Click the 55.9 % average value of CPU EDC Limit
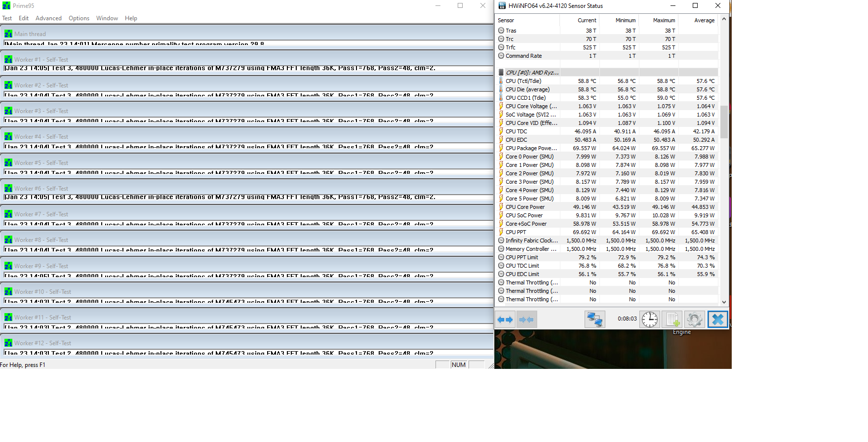 pyautogui.click(x=706, y=274)
